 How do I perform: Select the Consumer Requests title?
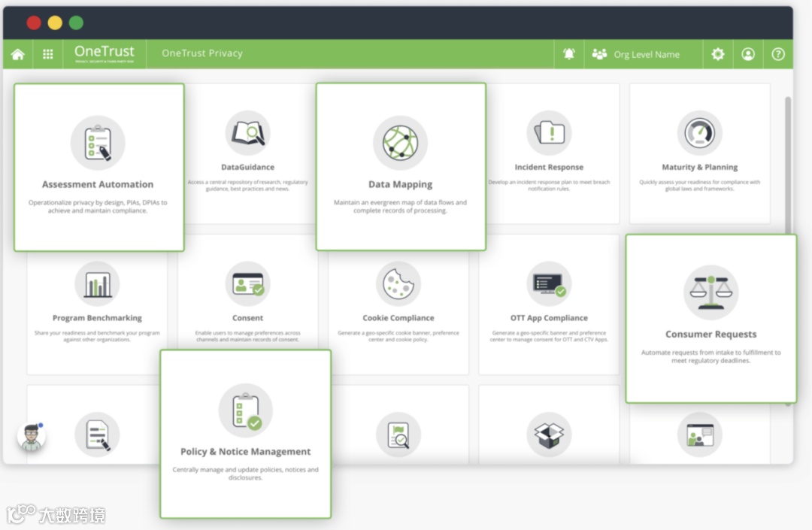pyautogui.click(x=711, y=335)
